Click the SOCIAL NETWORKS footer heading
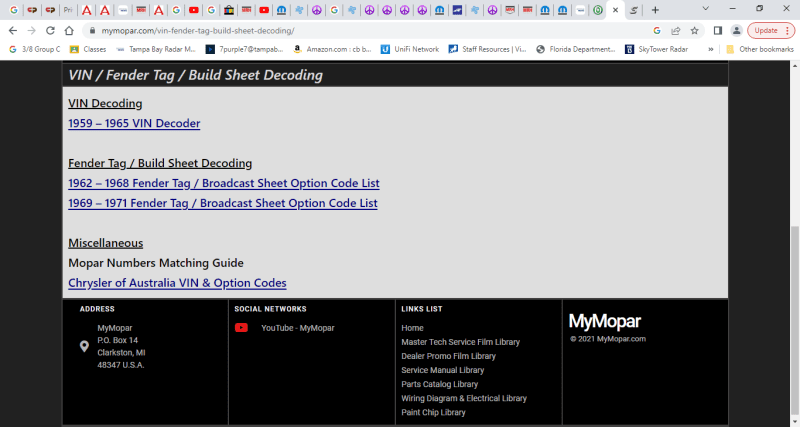Image resolution: width=800 pixels, height=427 pixels. pos(270,309)
